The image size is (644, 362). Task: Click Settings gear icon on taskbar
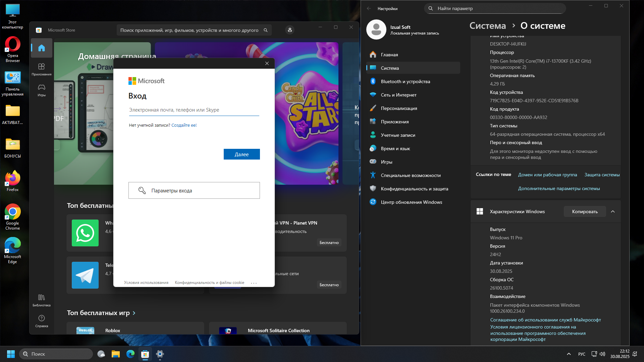[160, 354]
